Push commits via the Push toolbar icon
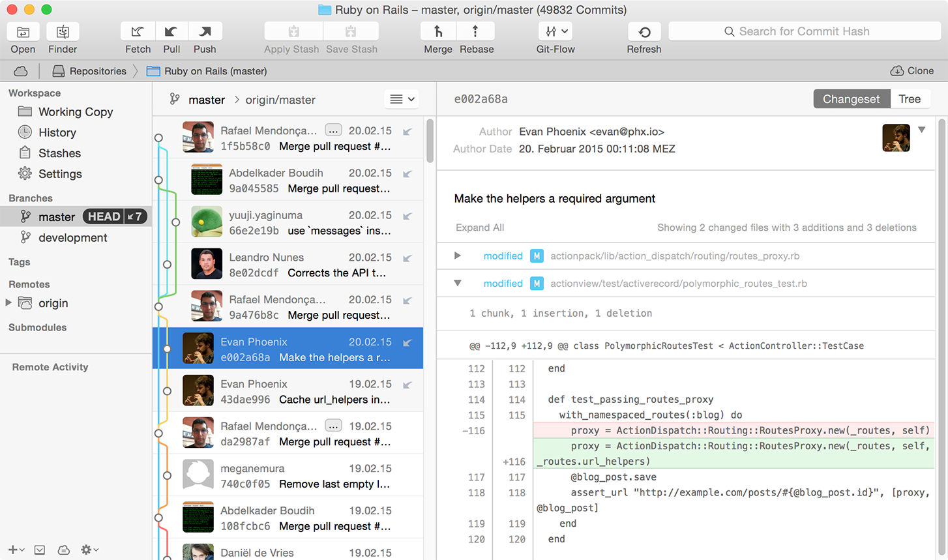The image size is (948, 560). pos(205,31)
